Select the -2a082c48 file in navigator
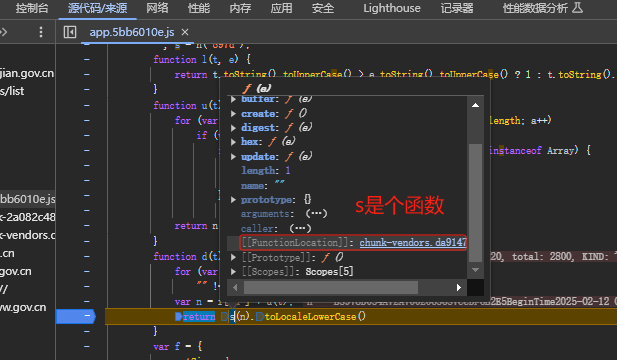This screenshot has width=617, height=360. pos(28,217)
